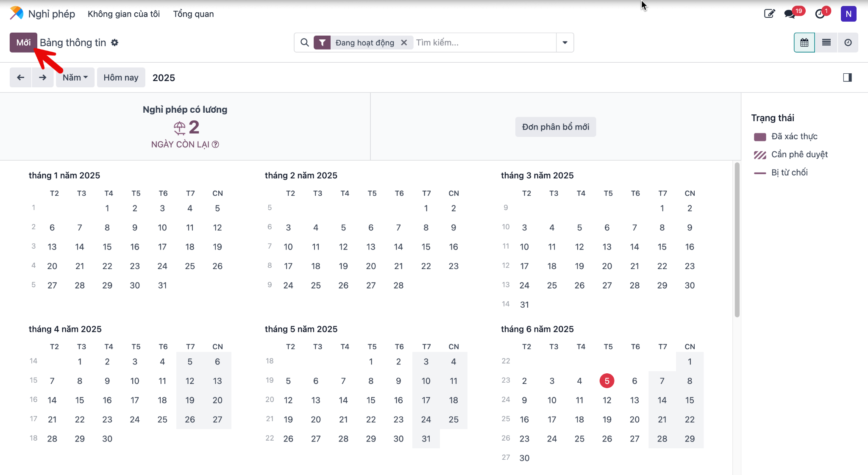Open the gear settings next to Bảng thông tin
The width and height of the screenshot is (868, 475).
tap(114, 42)
